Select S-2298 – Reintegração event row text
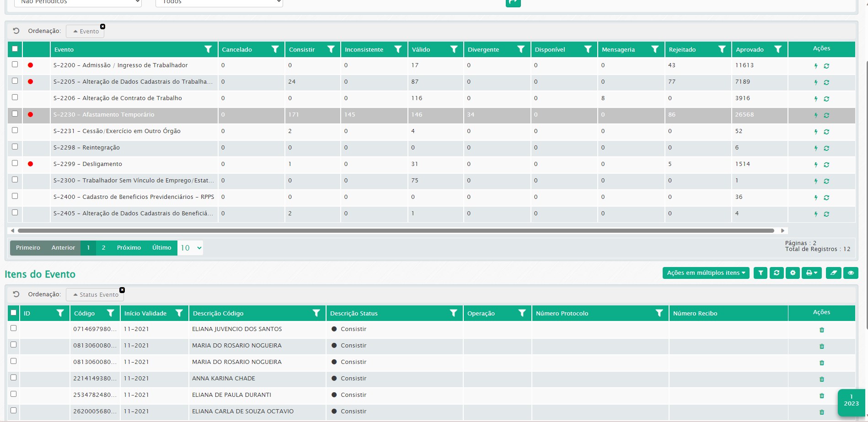Viewport: 868px width, 422px height. [x=86, y=148]
